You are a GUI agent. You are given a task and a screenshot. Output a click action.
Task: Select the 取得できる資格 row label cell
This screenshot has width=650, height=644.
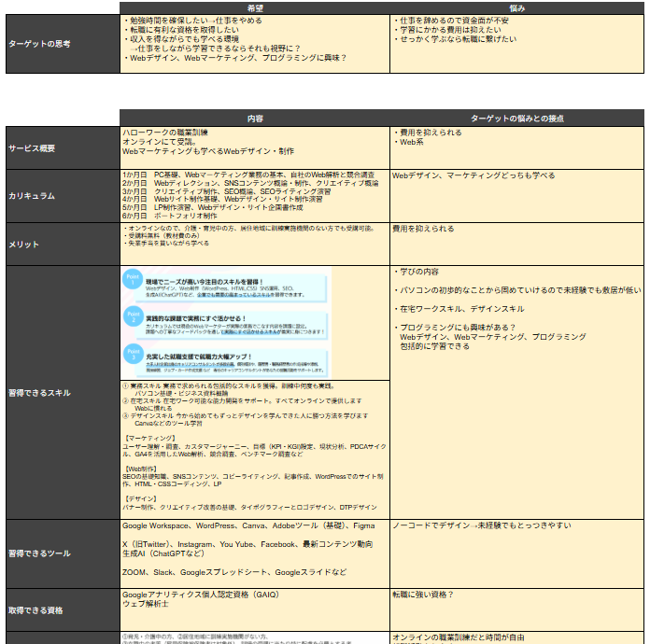point(62,610)
